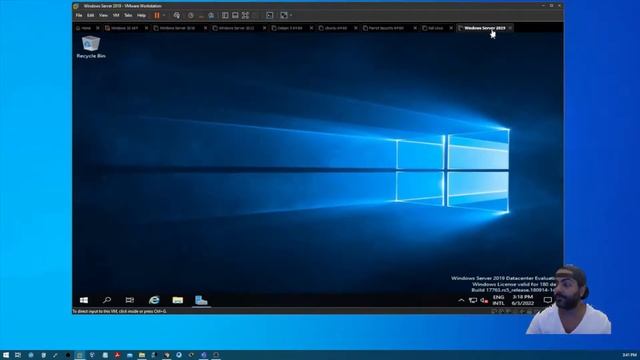Screen dimensions: 640x360
Task: Open host File Explorer taskbar icon
Action: [142, 355]
